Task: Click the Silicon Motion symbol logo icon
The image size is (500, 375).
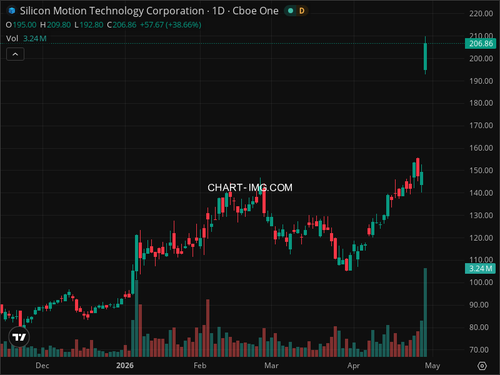Action: 12,11
